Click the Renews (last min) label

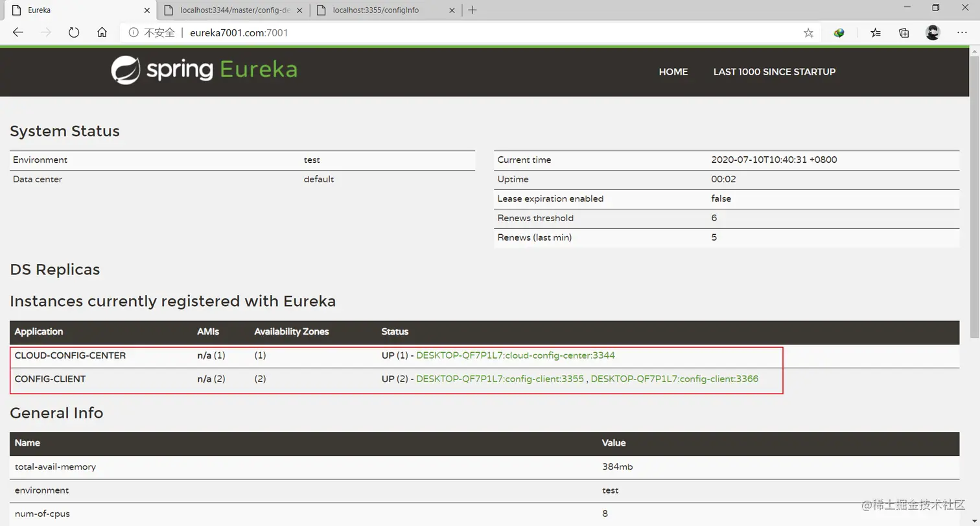click(535, 237)
